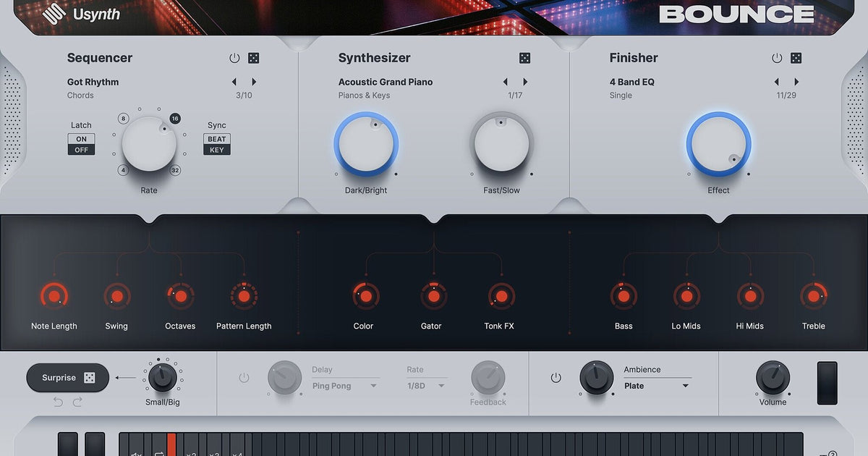Go to next Synthesizer preset arrow
This screenshot has width=868, height=456.
click(525, 82)
